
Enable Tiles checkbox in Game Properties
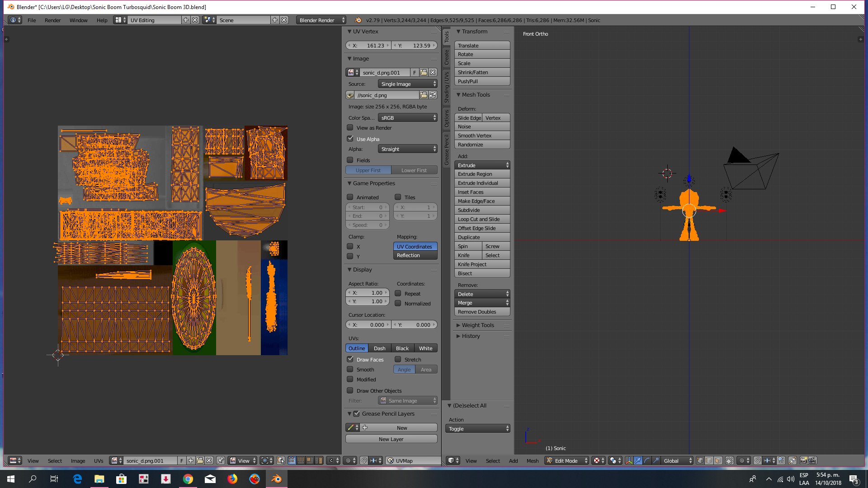point(398,197)
